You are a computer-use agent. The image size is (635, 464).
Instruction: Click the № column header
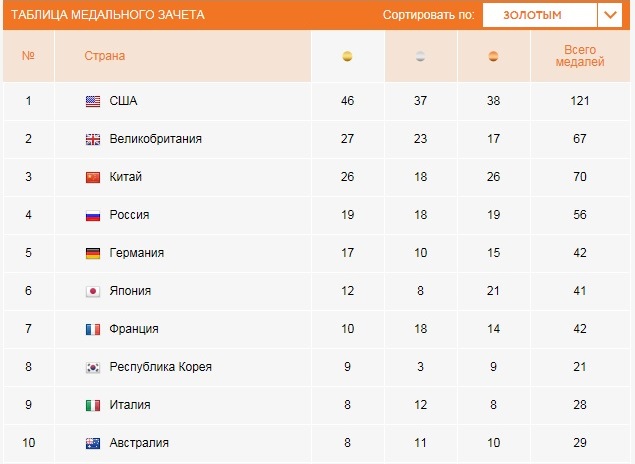28,56
